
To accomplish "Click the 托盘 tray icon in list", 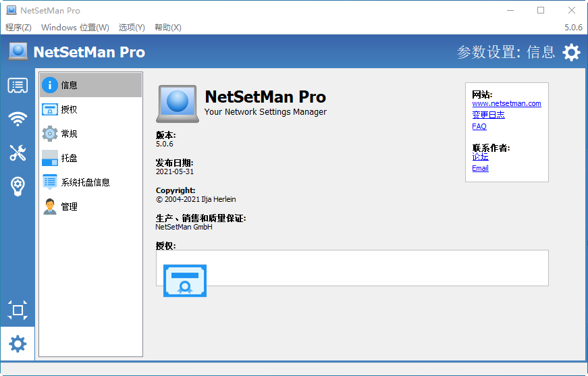I will point(49,158).
